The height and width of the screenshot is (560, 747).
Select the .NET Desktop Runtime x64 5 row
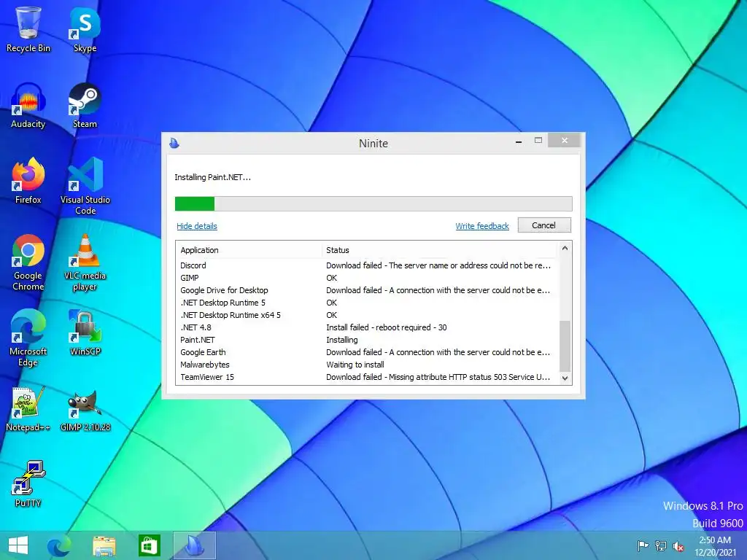367,315
